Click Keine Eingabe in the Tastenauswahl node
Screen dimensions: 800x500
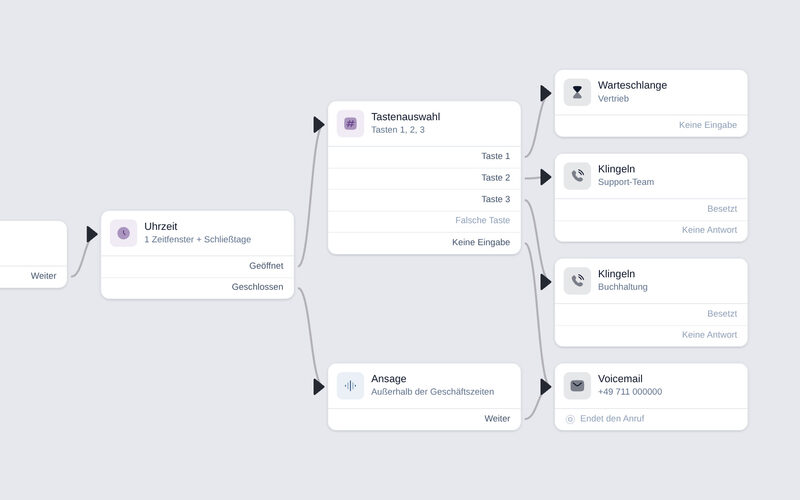tap(481, 242)
